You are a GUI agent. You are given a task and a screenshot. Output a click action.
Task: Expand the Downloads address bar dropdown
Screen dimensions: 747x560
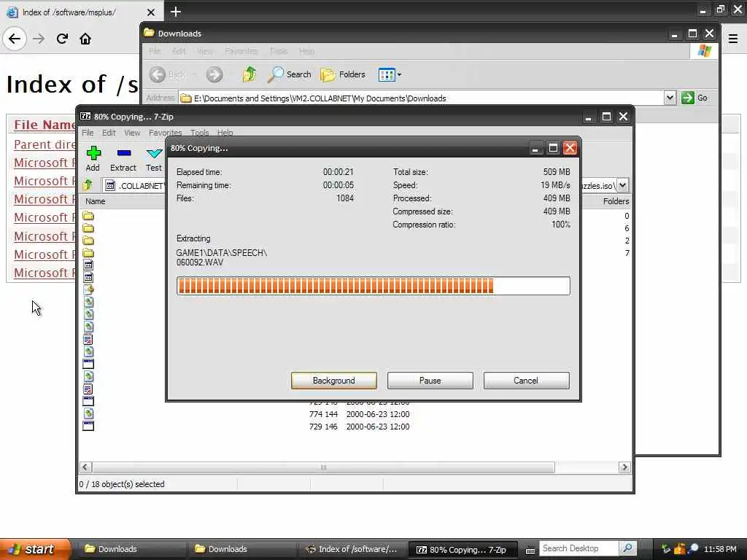670,98
